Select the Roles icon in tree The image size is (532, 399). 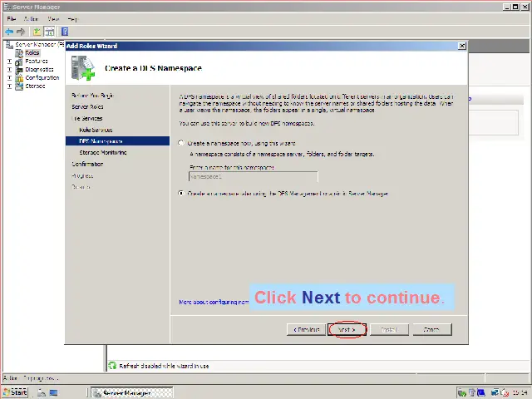(19, 53)
